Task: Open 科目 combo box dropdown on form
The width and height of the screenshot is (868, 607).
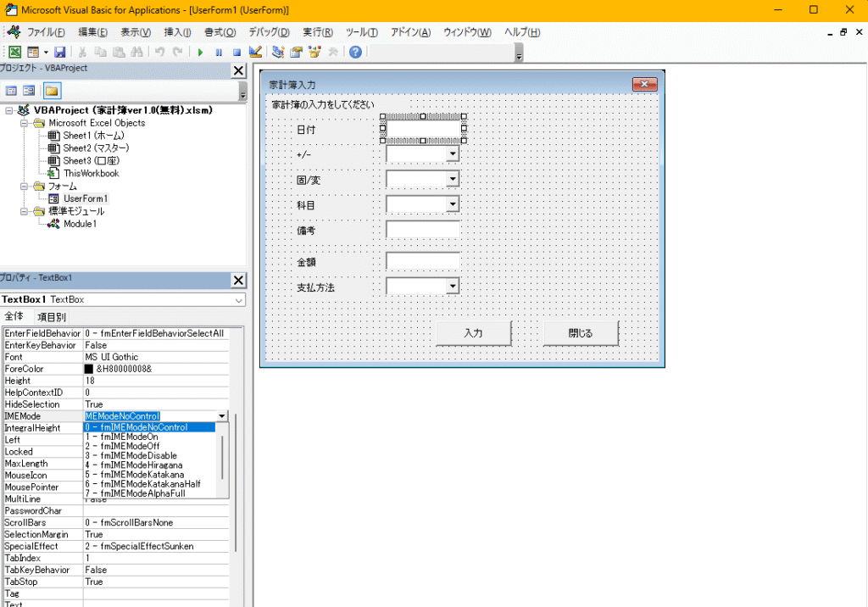Action: [x=453, y=203]
